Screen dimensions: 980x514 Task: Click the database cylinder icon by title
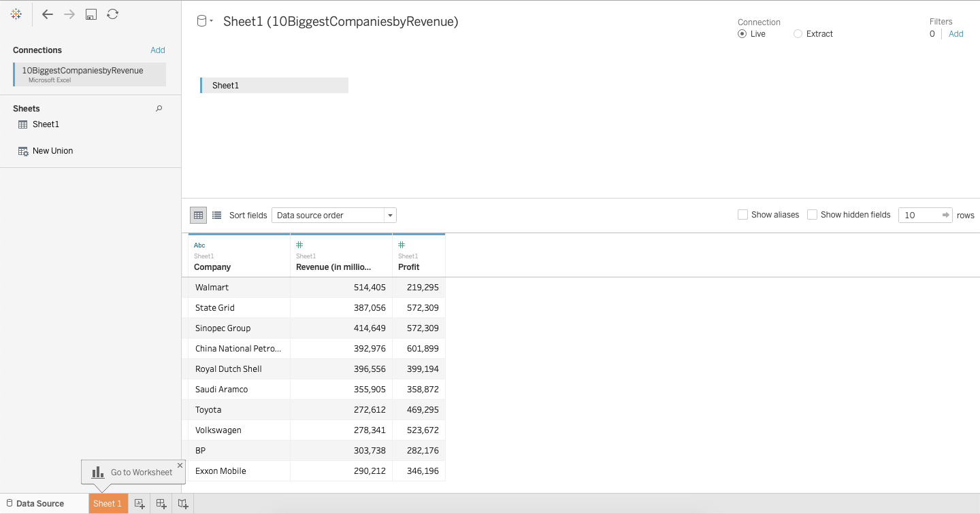click(x=201, y=21)
